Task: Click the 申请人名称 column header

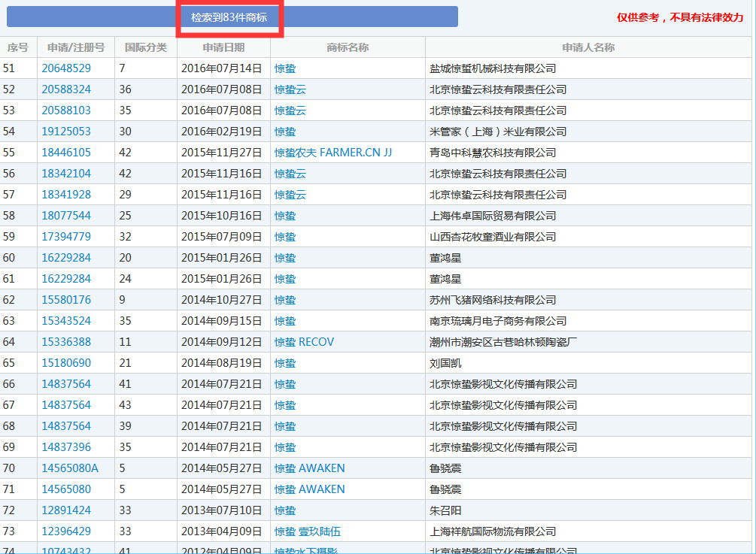Action: coord(588,47)
